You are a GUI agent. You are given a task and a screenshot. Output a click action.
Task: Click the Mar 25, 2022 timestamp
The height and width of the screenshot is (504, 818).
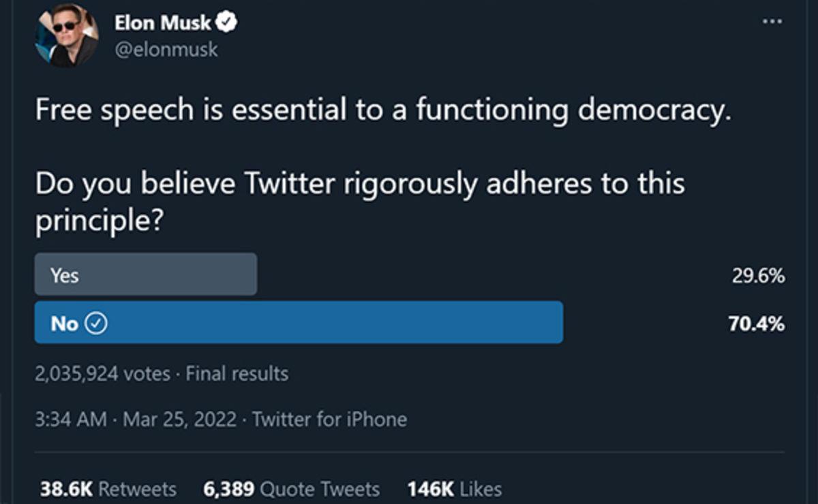(179, 420)
